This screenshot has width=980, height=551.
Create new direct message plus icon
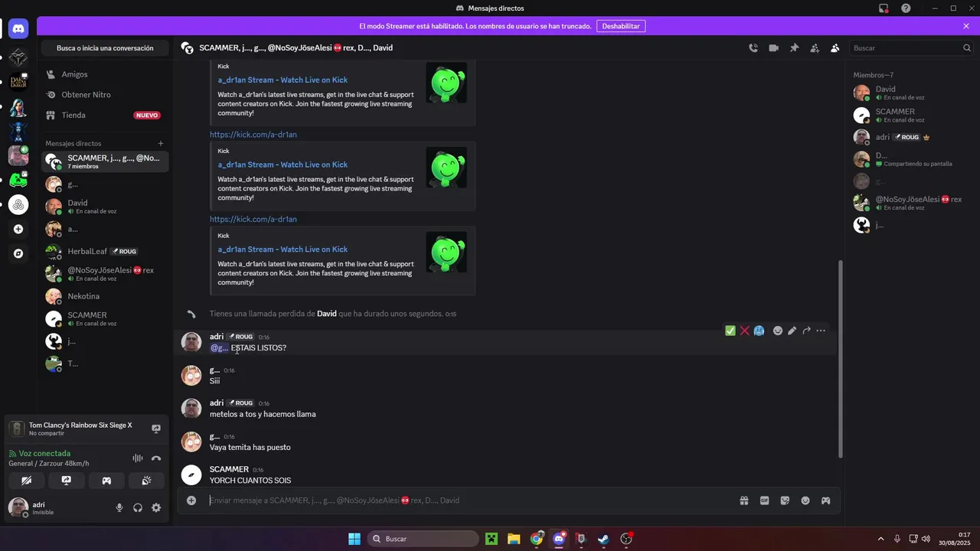point(161,143)
